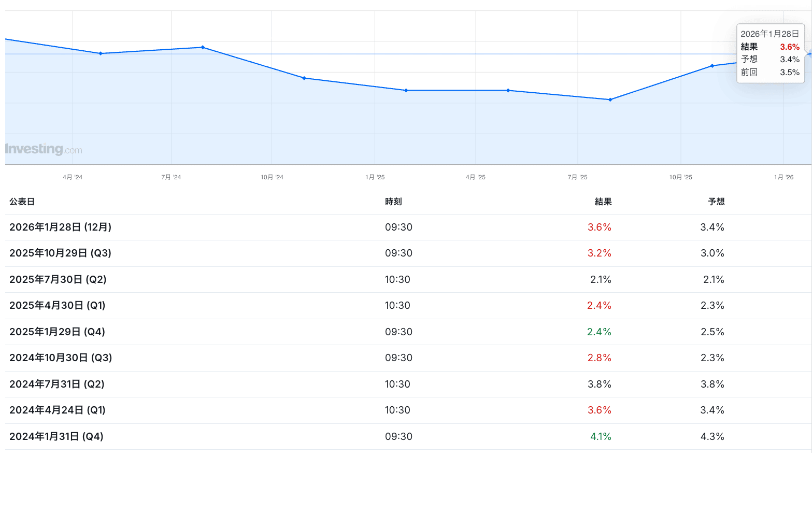The image size is (812, 513).
Task: Click the Investing.com watermark logo on chart
Action: pos(44,149)
